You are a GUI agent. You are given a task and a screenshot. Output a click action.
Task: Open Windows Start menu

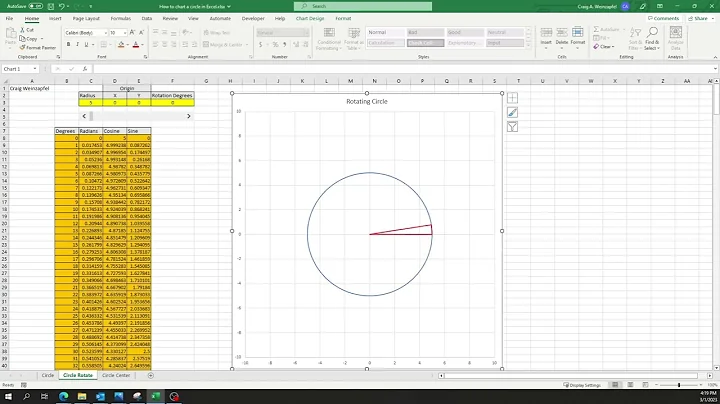coord(8,396)
